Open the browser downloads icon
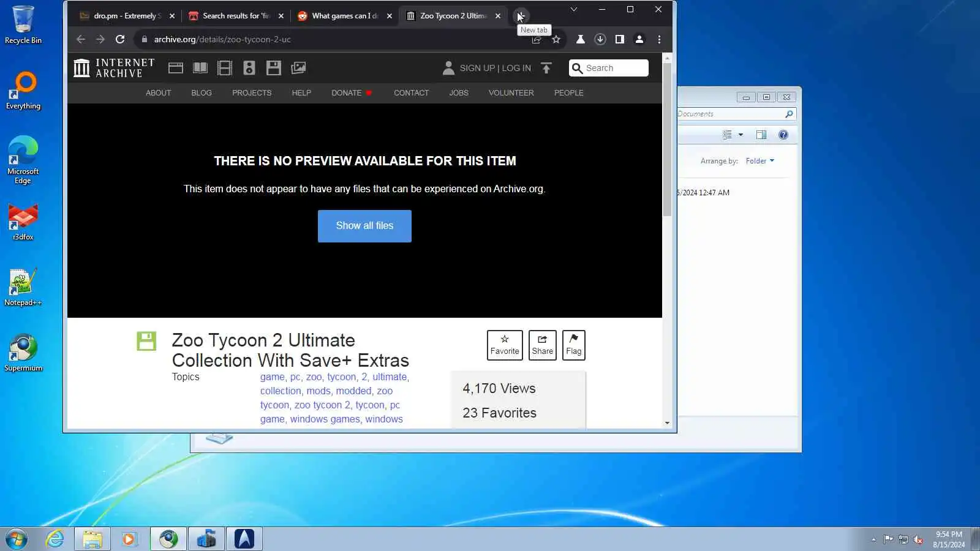Screen dimensions: 980x551 pos(600,39)
